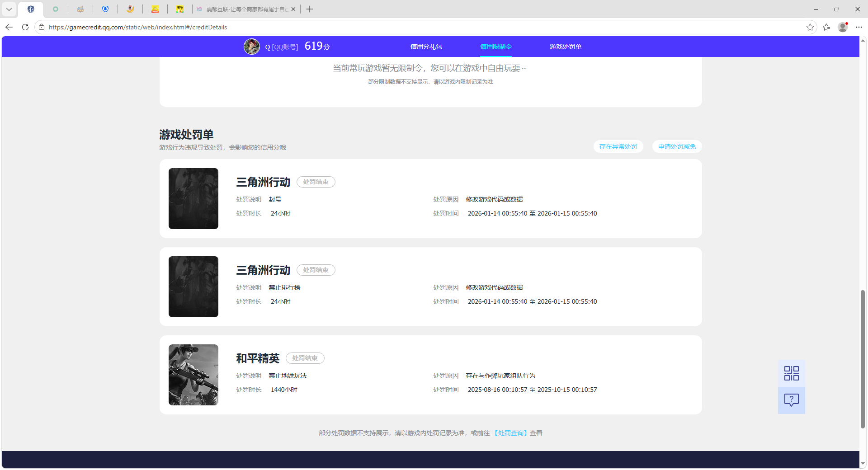
Task: Click the page vertical scrollbar thumb
Action: pos(863,359)
